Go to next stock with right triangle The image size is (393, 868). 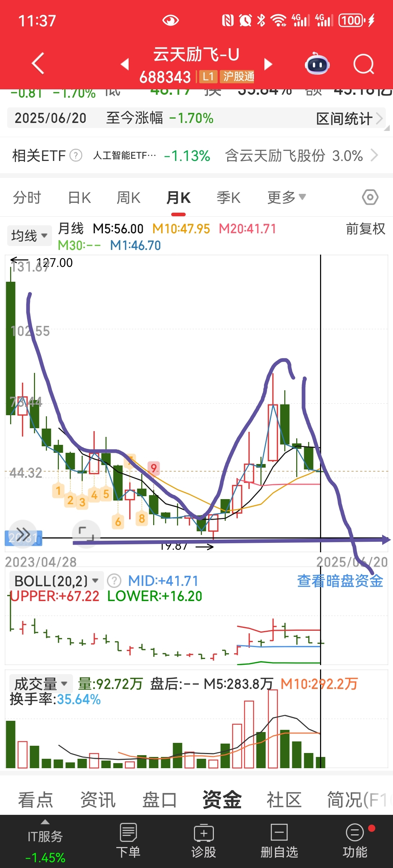(x=268, y=64)
